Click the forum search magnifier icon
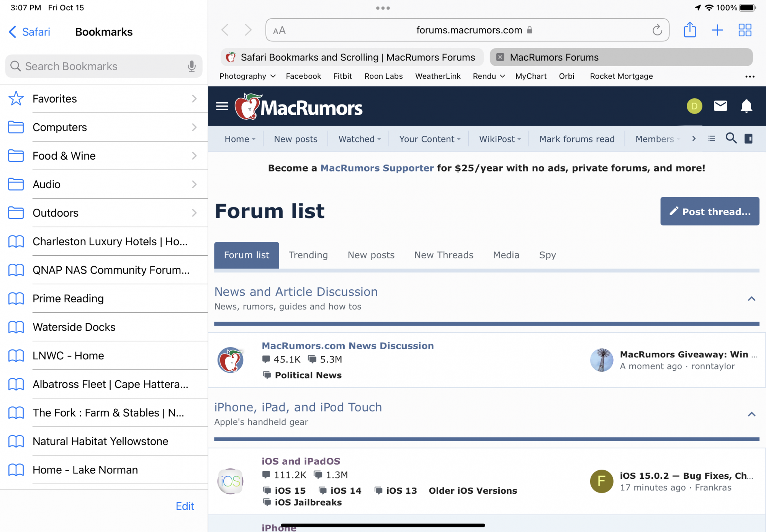766x532 pixels. 731,138
